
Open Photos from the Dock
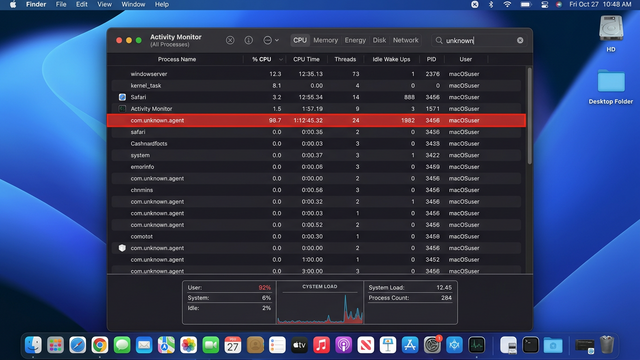coord(189,345)
